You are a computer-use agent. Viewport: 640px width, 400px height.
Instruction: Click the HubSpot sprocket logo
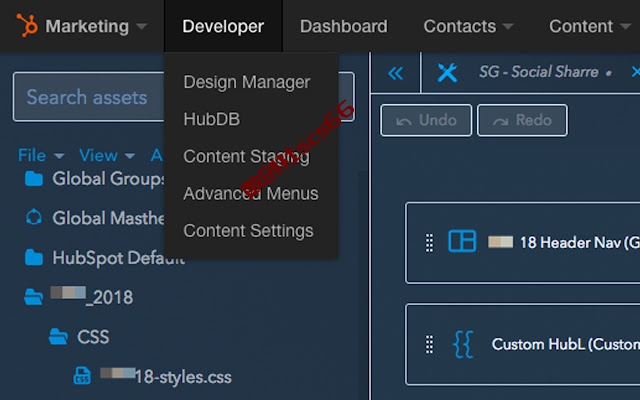(27, 25)
